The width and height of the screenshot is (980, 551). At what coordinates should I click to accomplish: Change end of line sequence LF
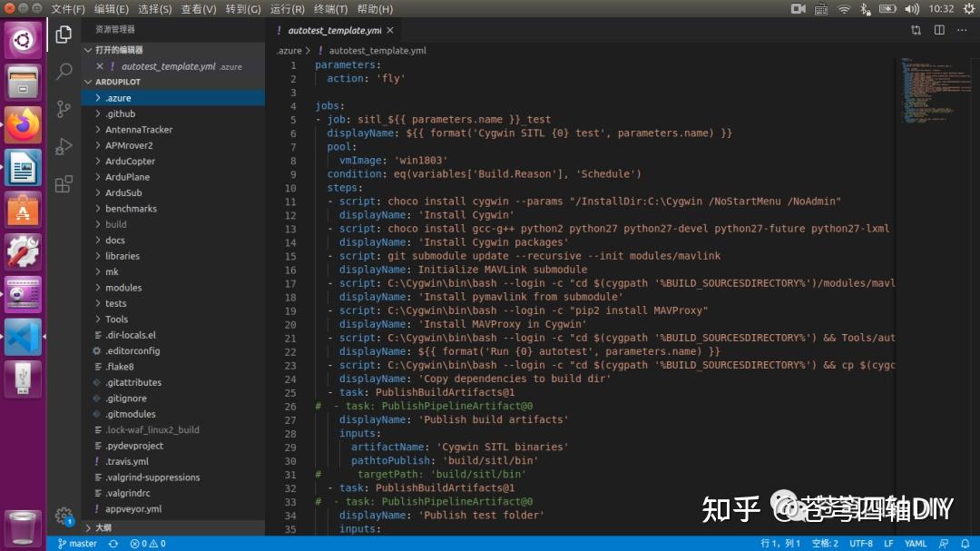(x=888, y=544)
